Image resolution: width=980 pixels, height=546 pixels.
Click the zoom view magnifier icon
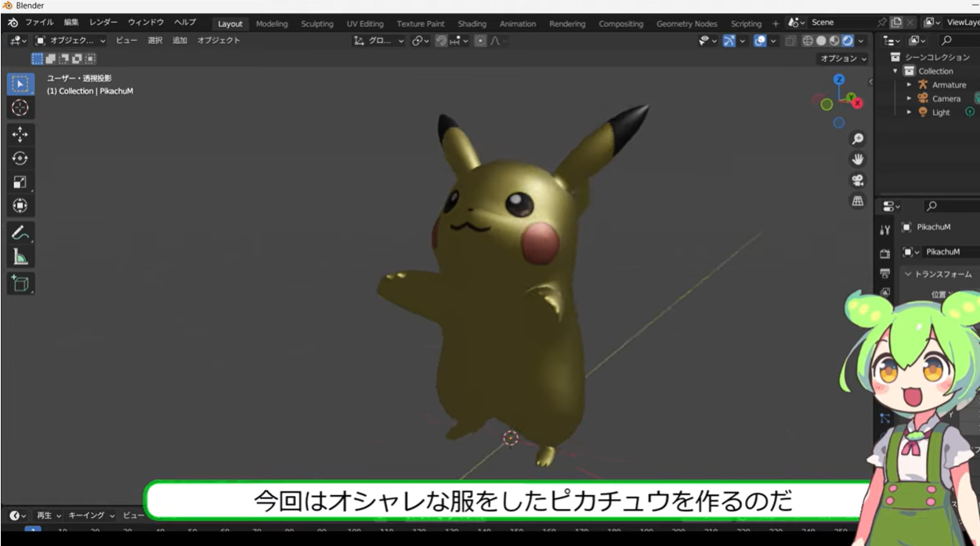[x=858, y=139]
